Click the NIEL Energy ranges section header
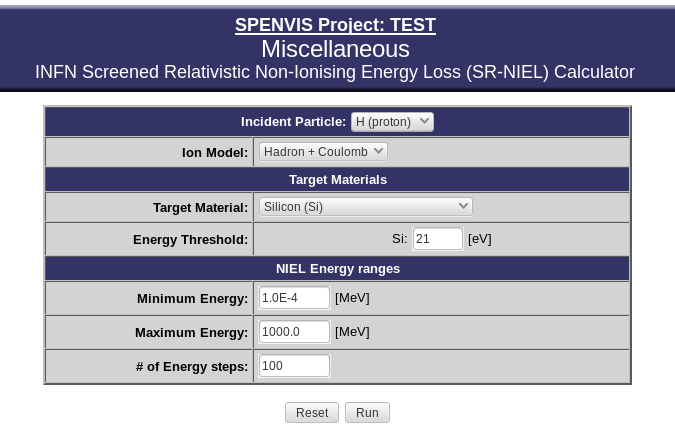Image resolution: width=675 pixels, height=433 pixels. point(338,269)
